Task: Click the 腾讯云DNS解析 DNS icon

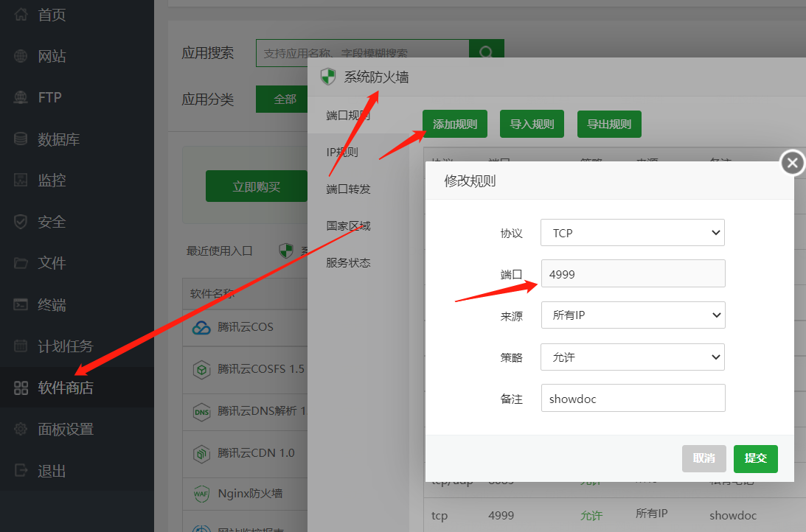Action: pos(201,411)
